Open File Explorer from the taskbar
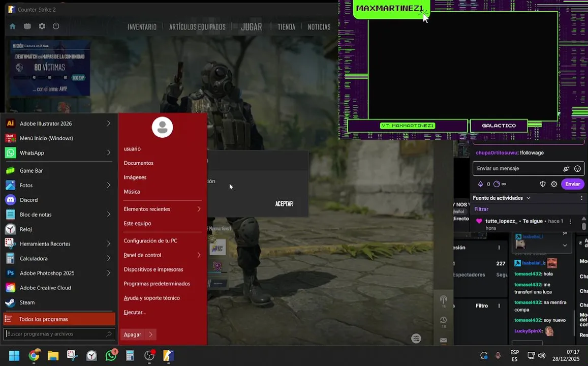The width and height of the screenshot is (588, 366). pos(53,355)
